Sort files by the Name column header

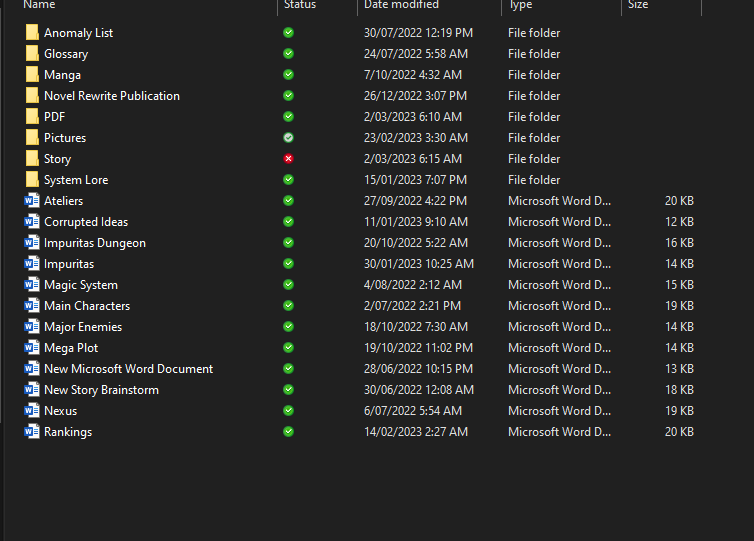coord(40,5)
